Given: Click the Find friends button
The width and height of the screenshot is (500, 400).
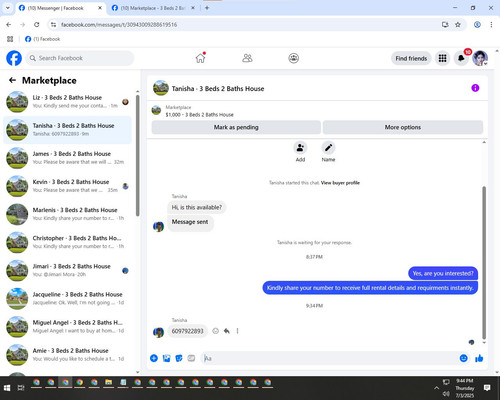Looking at the screenshot, I should click(411, 58).
